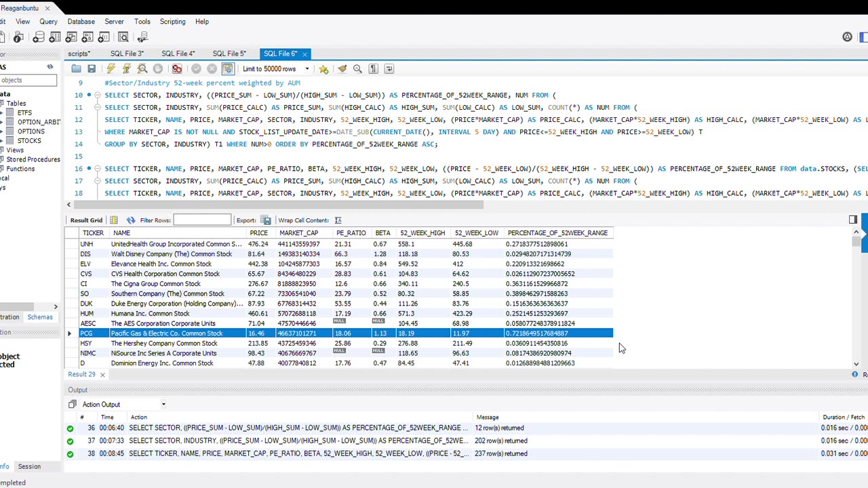Switch to the SQL File 4 tab
Screen dimensions: 868x488
178,54
